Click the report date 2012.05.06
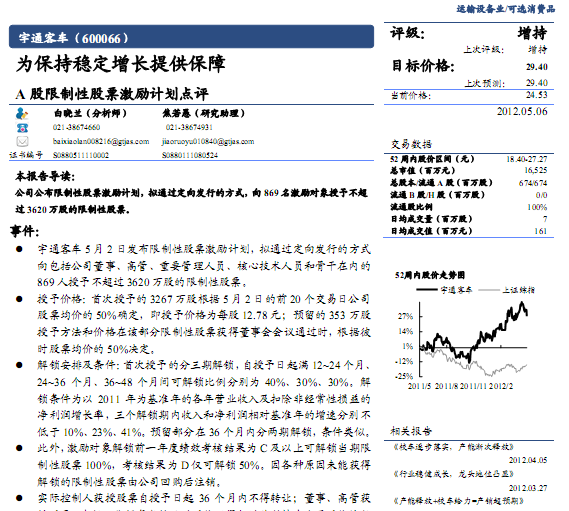Image resolution: width=569 pixels, height=511 pixels. [x=522, y=111]
